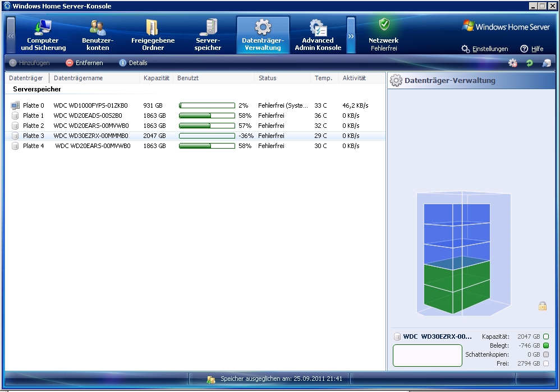Click the '36 C' temperature cell
Screen dimensions: 560x392
(320, 116)
